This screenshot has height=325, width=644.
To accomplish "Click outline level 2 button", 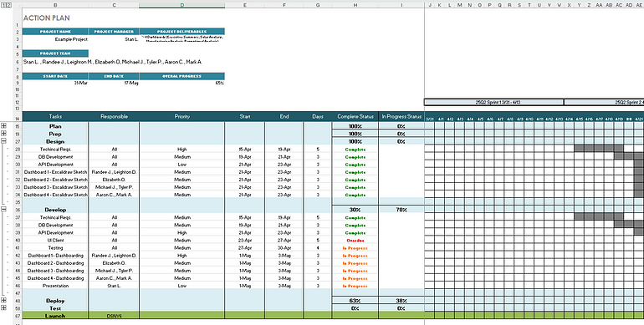I will pyautogui.click(x=9, y=5).
